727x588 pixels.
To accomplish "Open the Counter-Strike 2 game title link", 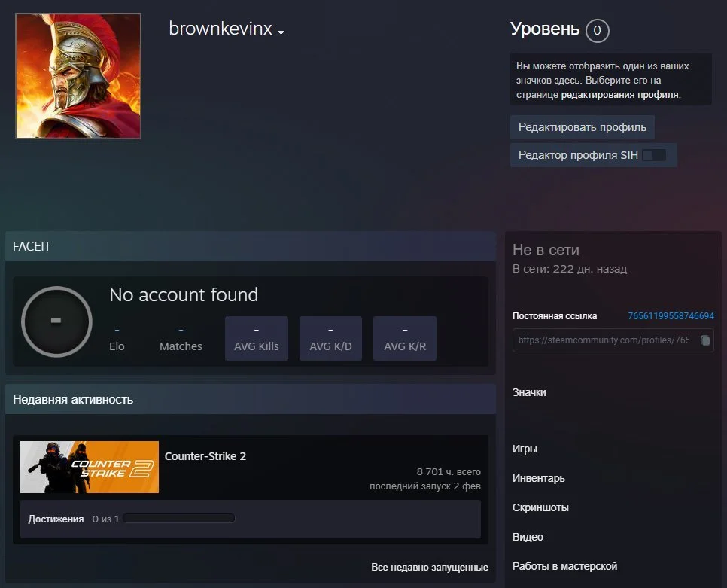I will [205, 456].
